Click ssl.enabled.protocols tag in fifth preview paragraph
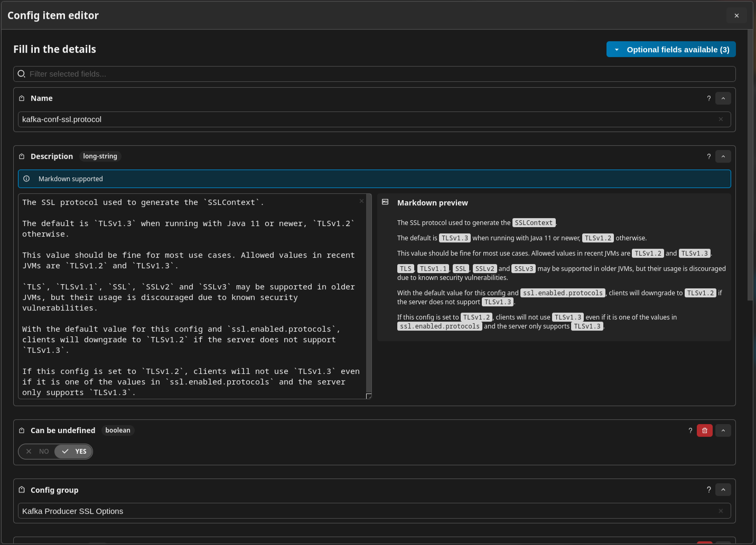 click(563, 293)
